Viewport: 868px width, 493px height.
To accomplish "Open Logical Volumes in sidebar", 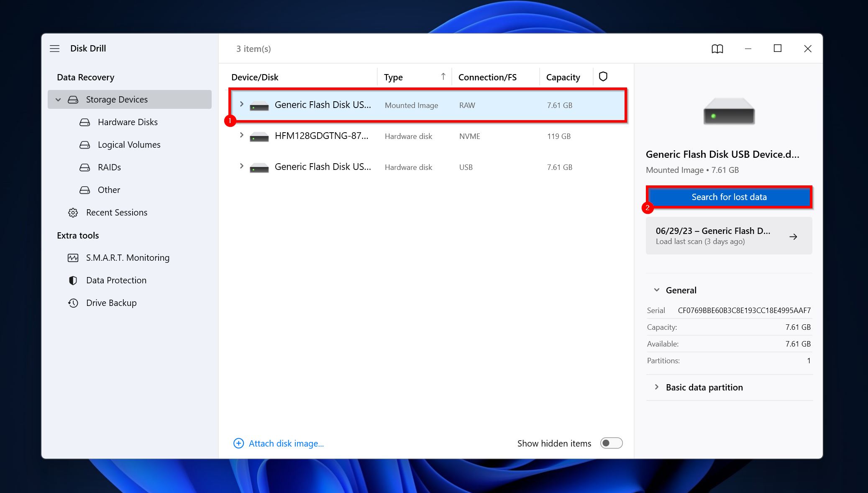I will pyautogui.click(x=129, y=144).
